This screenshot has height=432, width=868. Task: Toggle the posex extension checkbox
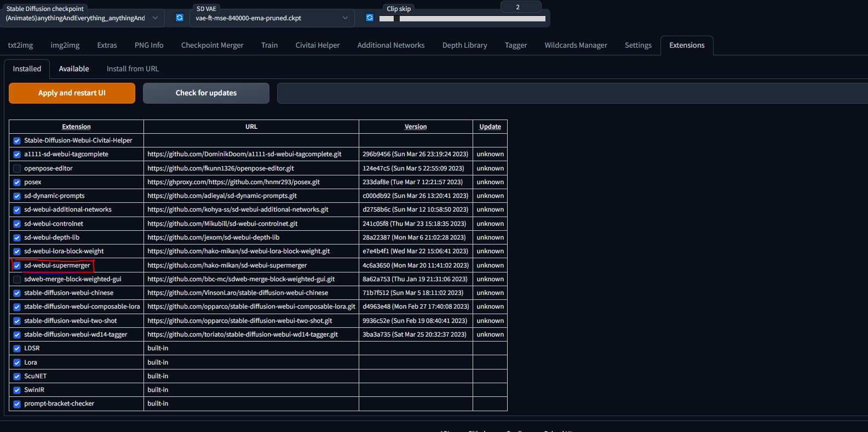point(17,183)
